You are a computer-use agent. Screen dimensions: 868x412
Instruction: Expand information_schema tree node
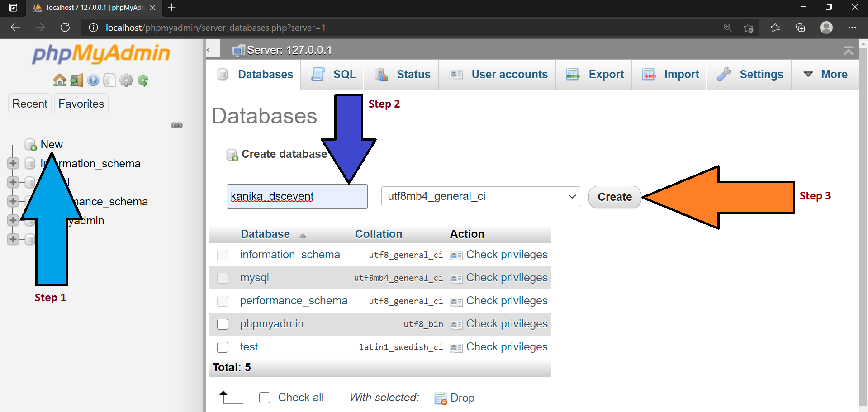(13, 163)
